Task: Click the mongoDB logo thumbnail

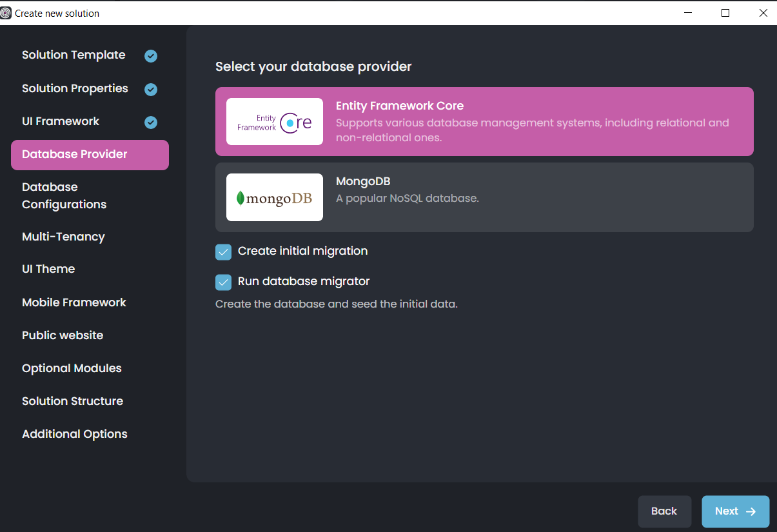Action: [x=275, y=197]
